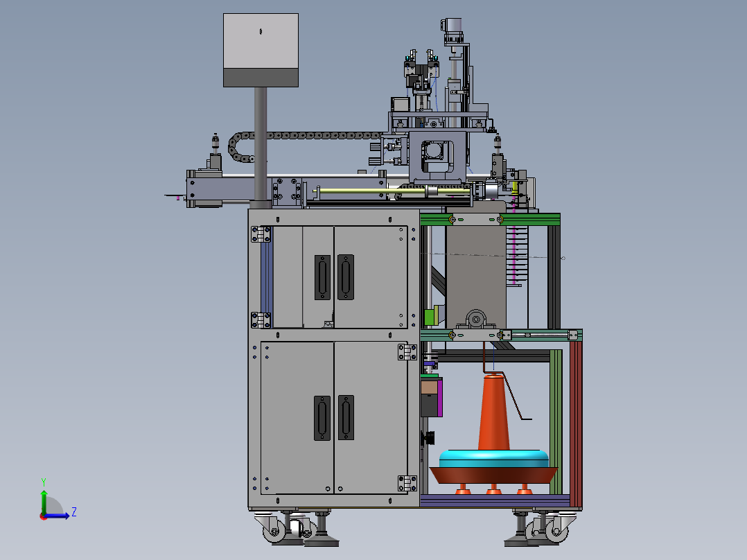747x560 pixels.
Task: Select the red vertical frame profile
Action: tap(576, 423)
